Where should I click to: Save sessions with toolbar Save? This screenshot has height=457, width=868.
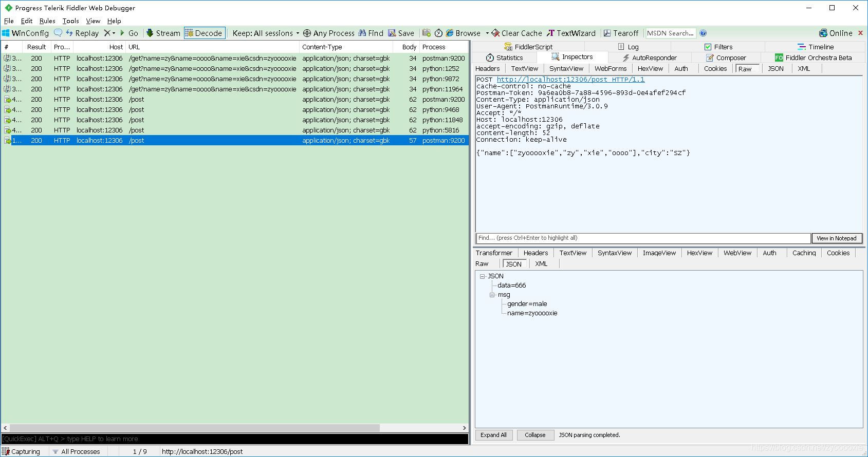401,33
